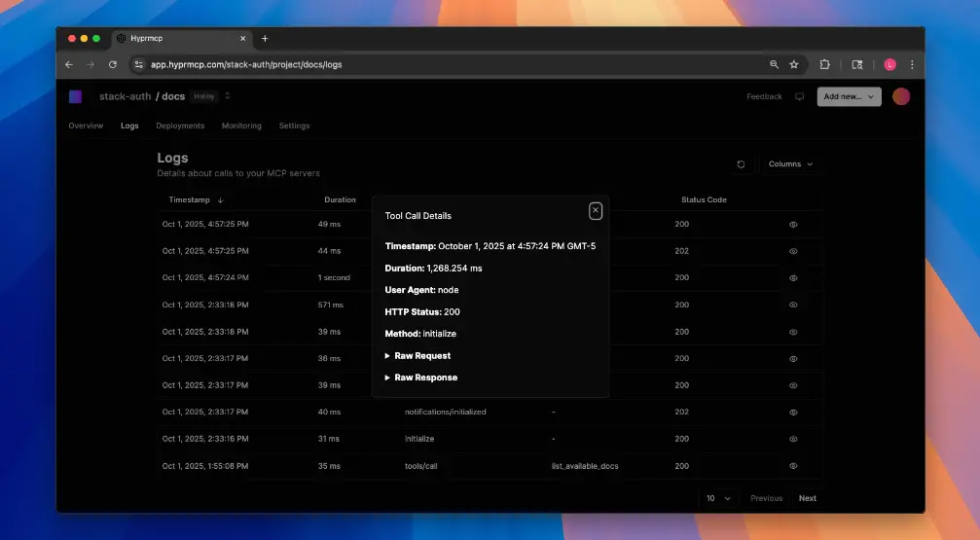
Task: Open the Feedback link
Action: click(764, 97)
